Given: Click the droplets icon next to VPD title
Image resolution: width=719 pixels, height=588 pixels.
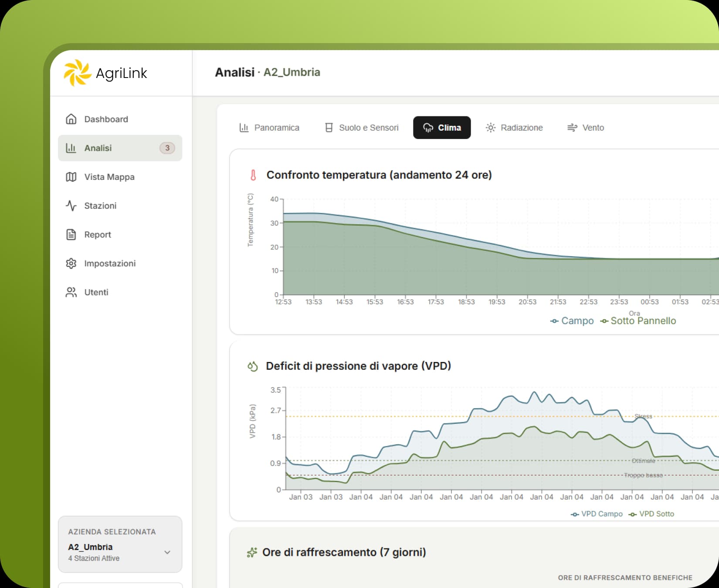Looking at the screenshot, I should 253,366.
